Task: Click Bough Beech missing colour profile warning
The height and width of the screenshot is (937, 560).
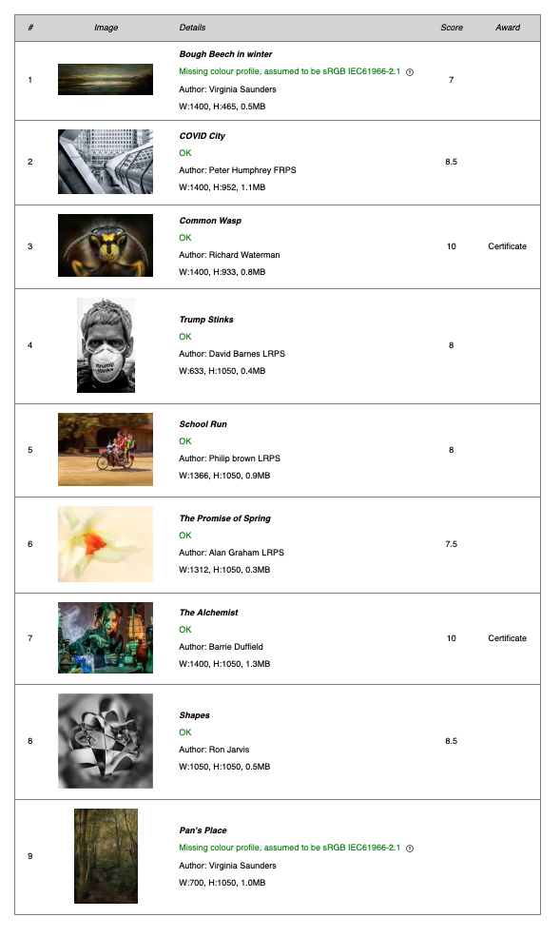Action: [x=290, y=71]
